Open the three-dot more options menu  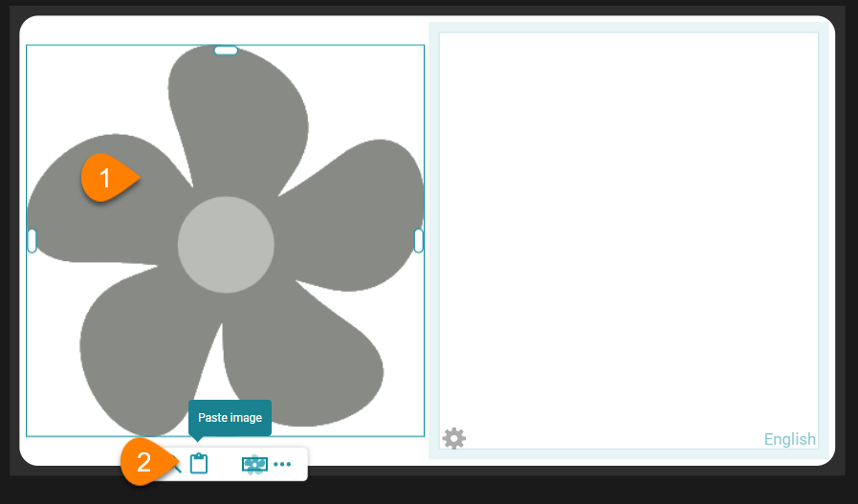pos(282,464)
